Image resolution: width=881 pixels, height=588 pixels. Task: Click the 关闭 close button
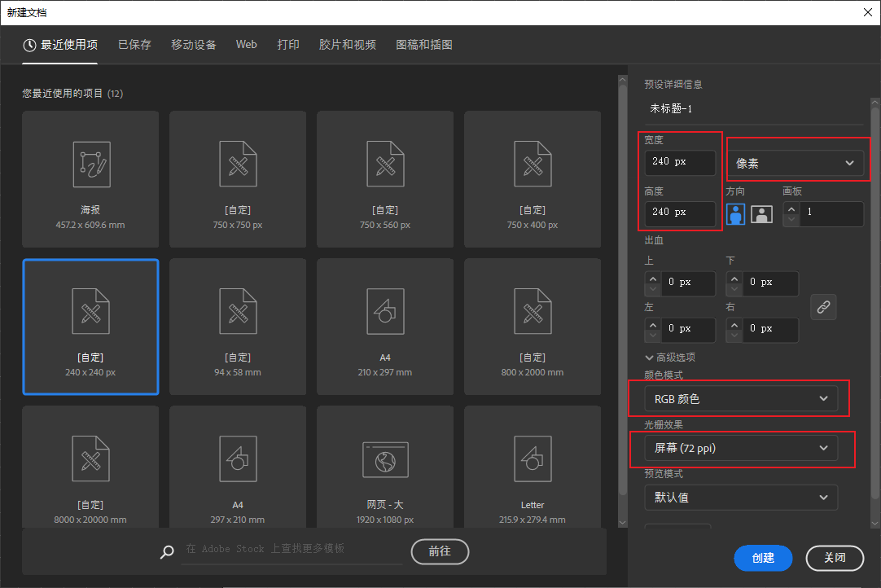tap(835, 558)
